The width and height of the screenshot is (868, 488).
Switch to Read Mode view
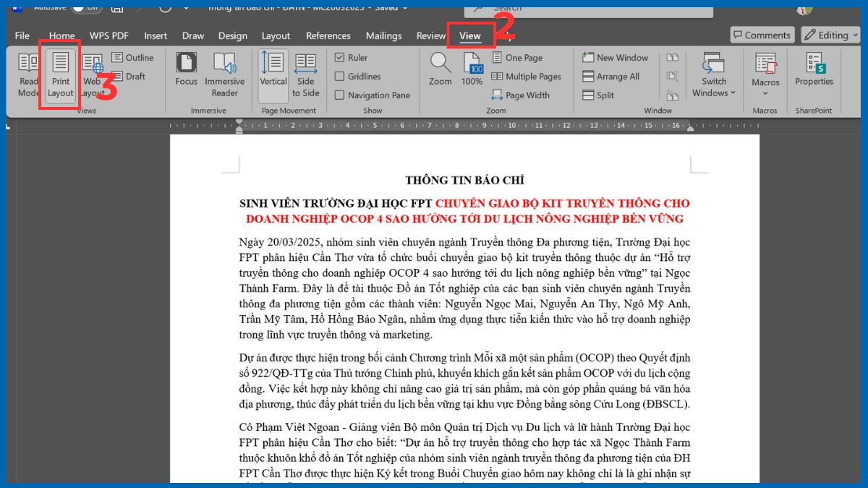pos(29,74)
